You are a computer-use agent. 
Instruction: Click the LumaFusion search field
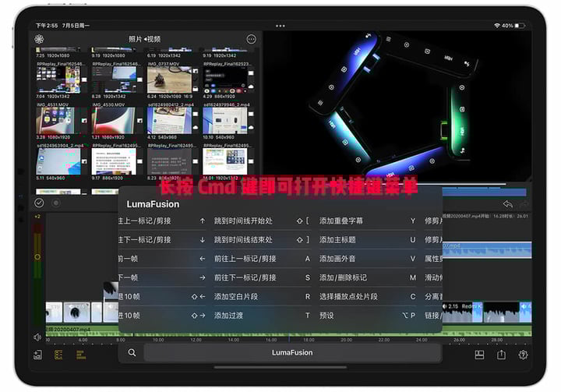pyautogui.click(x=292, y=352)
